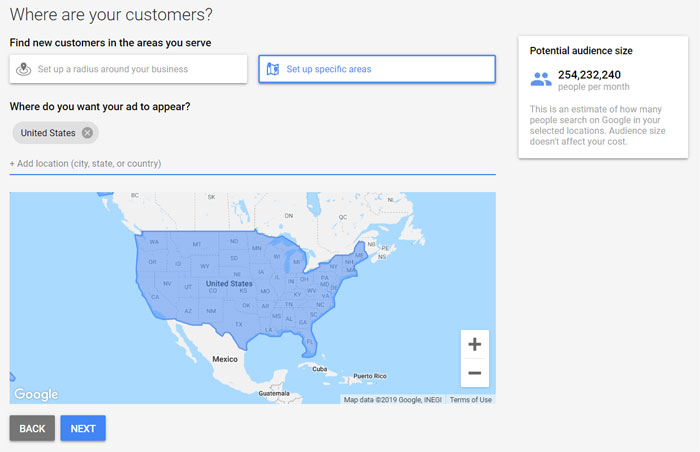Click the United States chip label
Screen dimensions: 700x452
(48, 133)
